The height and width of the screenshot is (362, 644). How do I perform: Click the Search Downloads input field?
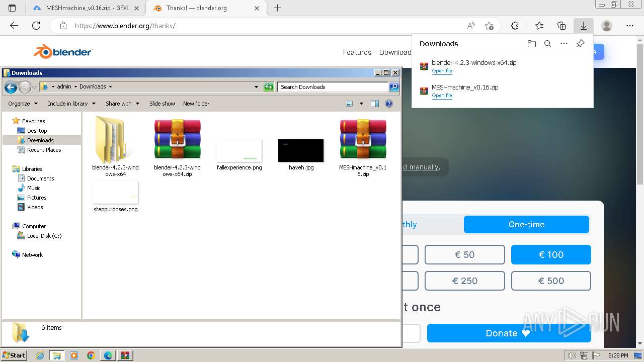(x=333, y=87)
